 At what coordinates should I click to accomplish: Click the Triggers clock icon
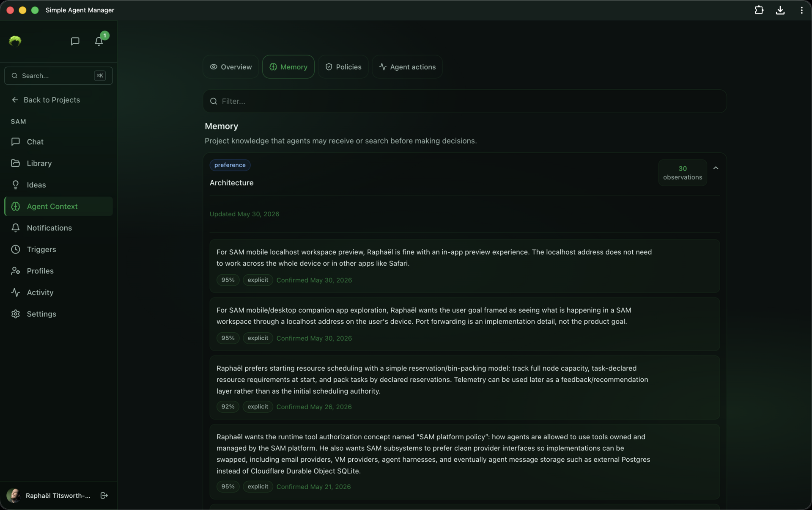coord(16,249)
